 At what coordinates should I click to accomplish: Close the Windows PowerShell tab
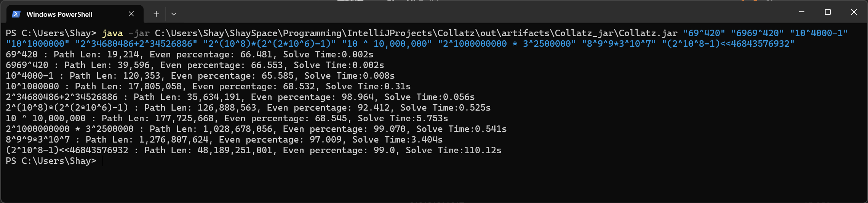[131, 14]
